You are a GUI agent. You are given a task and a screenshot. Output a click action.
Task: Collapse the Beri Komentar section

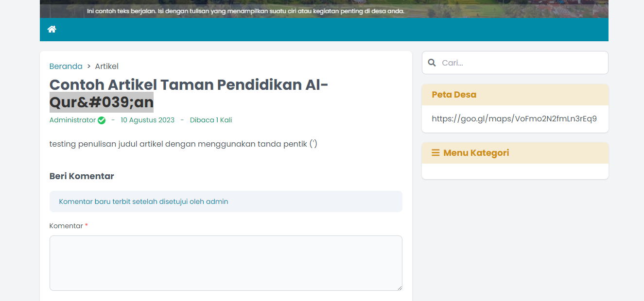click(81, 176)
